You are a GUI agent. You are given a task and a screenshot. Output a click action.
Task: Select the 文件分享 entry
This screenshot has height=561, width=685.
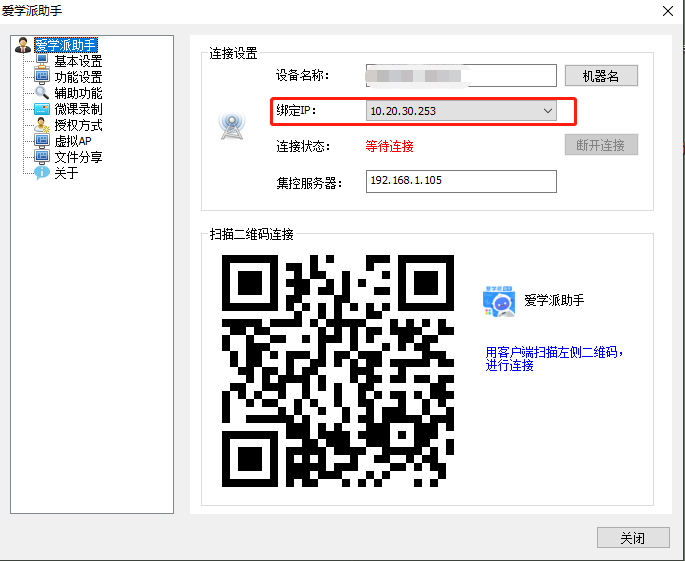(78, 157)
